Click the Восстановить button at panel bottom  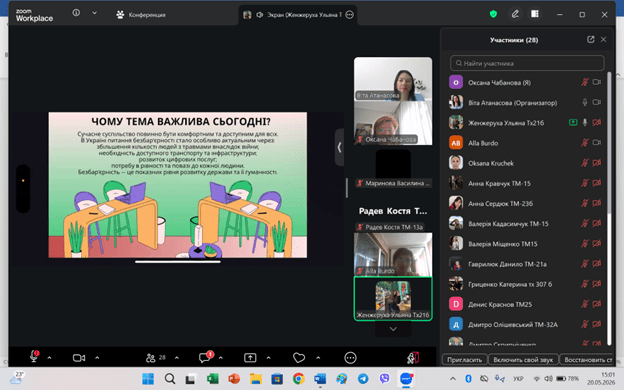point(587,360)
